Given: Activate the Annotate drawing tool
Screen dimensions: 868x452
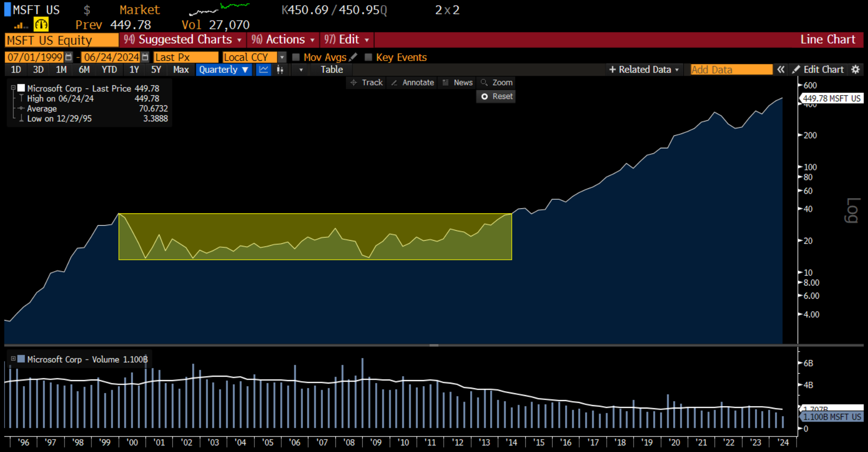Looking at the screenshot, I should [x=412, y=82].
